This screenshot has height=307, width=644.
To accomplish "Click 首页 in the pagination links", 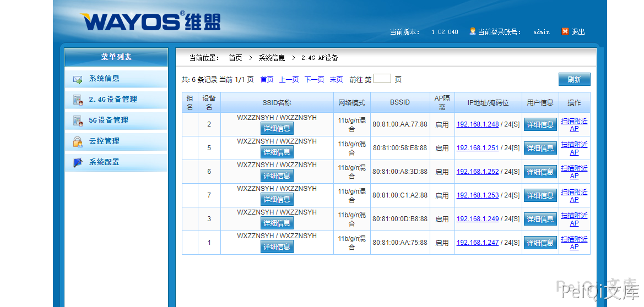I will click(x=267, y=80).
